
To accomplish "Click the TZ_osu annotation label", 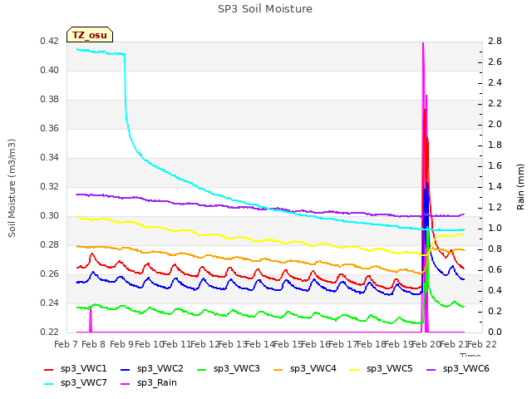I will 90,35.
